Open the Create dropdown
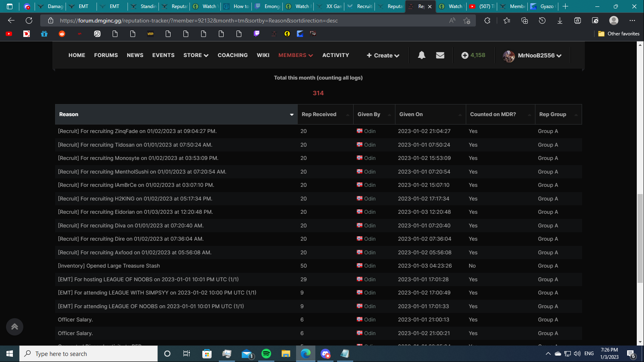 (383, 55)
